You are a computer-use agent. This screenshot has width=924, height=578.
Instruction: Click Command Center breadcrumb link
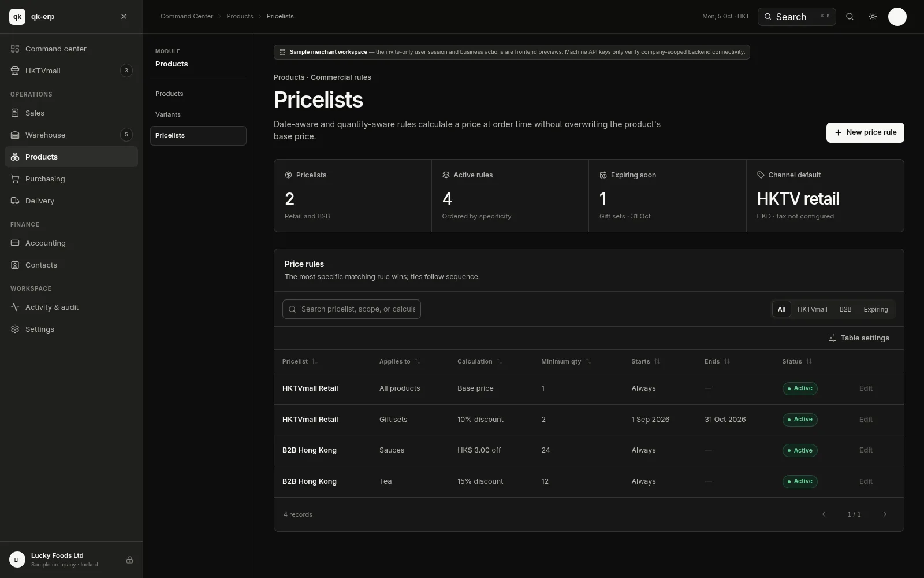pos(187,17)
